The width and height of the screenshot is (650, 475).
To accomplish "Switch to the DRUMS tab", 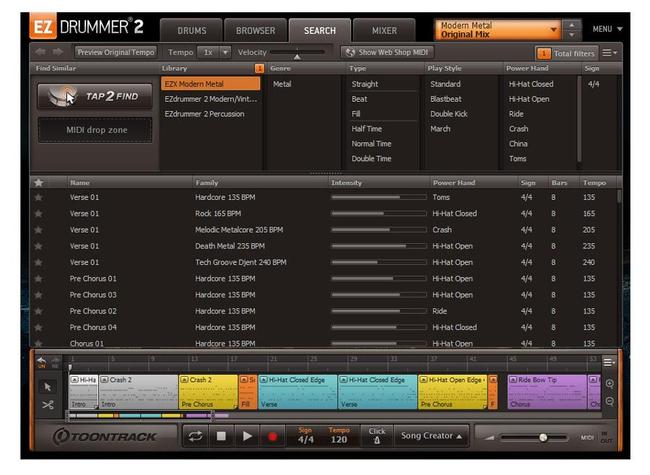I will pyautogui.click(x=192, y=31).
